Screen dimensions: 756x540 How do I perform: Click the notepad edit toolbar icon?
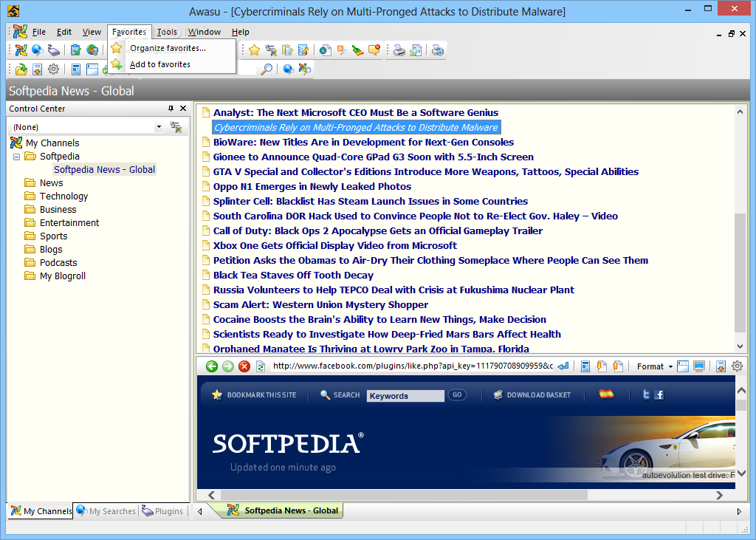pyautogui.click(x=303, y=49)
